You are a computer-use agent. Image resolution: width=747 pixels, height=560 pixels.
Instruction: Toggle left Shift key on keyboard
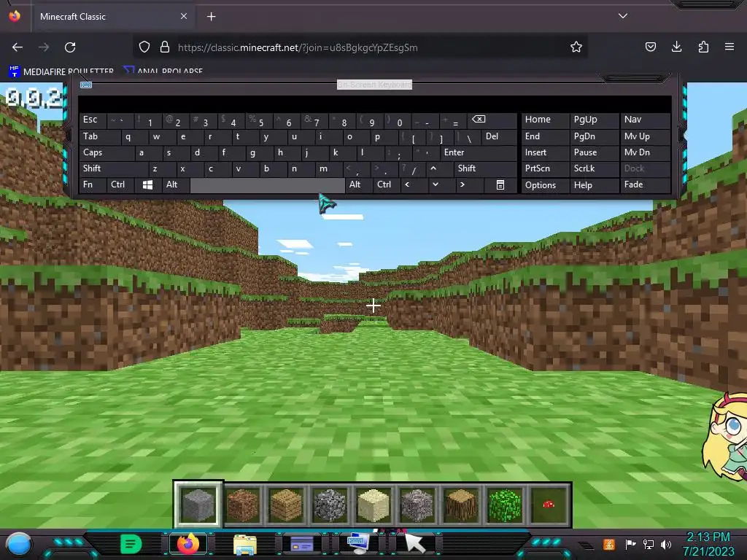pos(113,168)
